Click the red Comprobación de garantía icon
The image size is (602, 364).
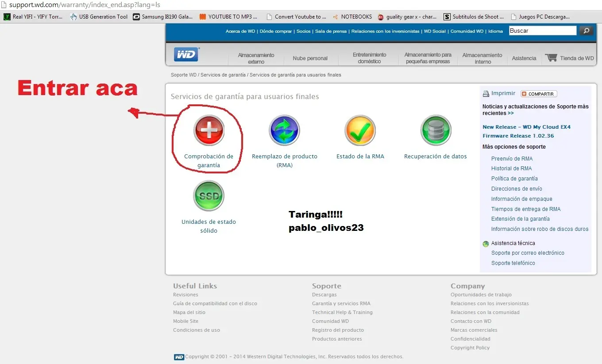(209, 130)
